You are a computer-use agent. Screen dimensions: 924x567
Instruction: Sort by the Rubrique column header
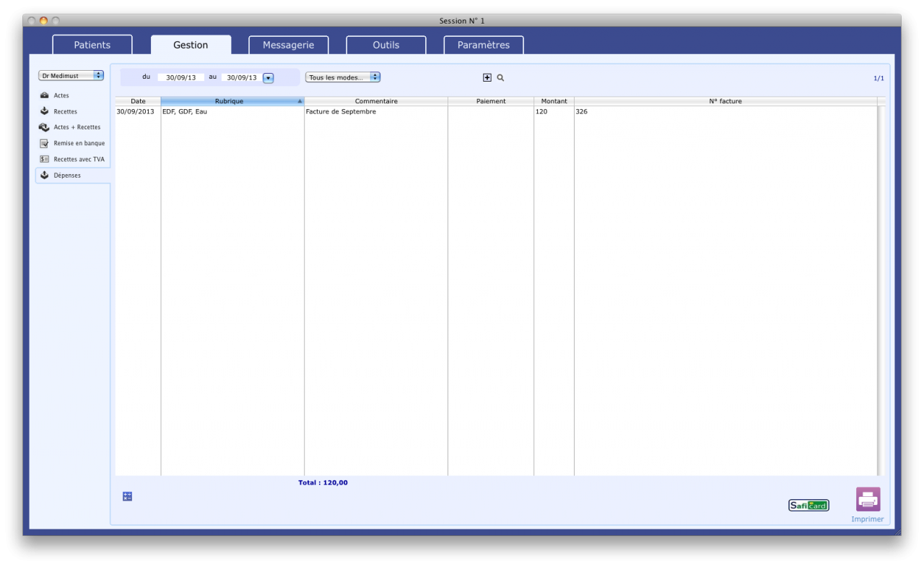[232, 101]
